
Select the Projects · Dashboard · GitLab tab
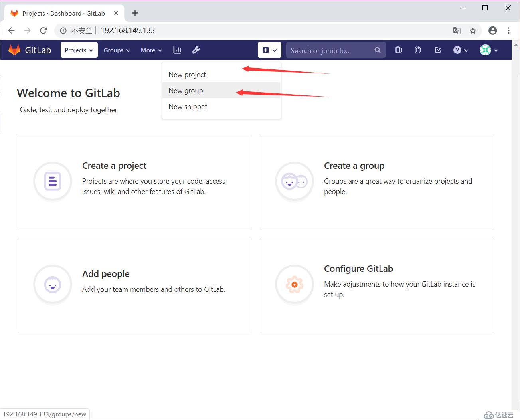coord(64,13)
